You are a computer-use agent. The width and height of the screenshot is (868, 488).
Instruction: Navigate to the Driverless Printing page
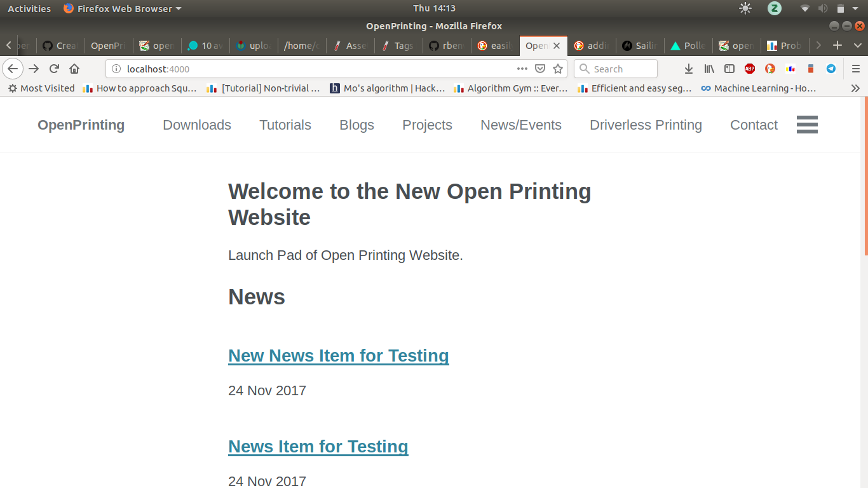tap(646, 125)
